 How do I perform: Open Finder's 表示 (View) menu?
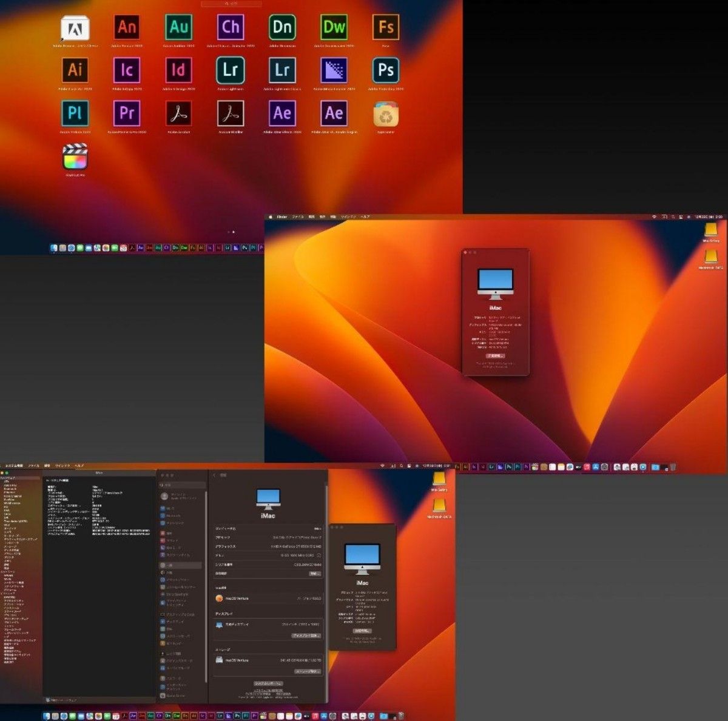322,216
